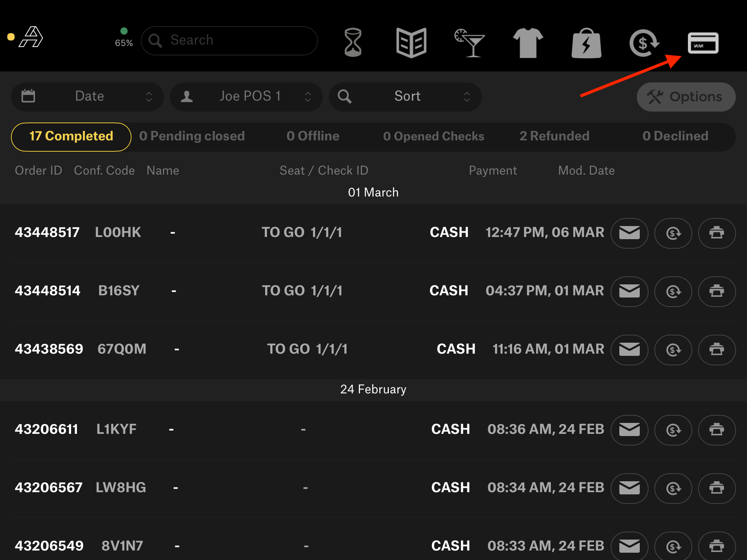Open the Date filter dropdown
The height and width of the screenshot is (560, 747).
88,97
